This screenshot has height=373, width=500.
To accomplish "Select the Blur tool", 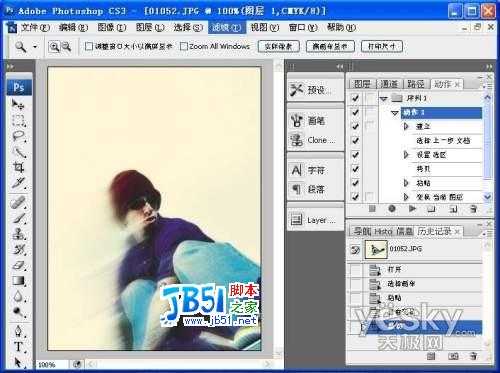I will pos(19,296).
